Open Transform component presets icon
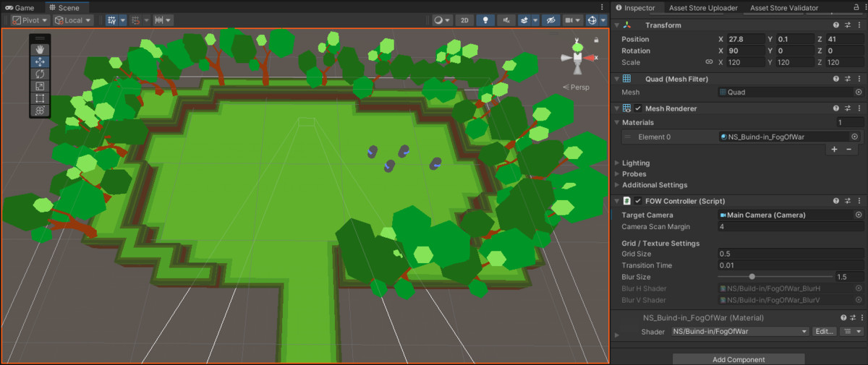This screenshot has height=365, width=868. 847,25
